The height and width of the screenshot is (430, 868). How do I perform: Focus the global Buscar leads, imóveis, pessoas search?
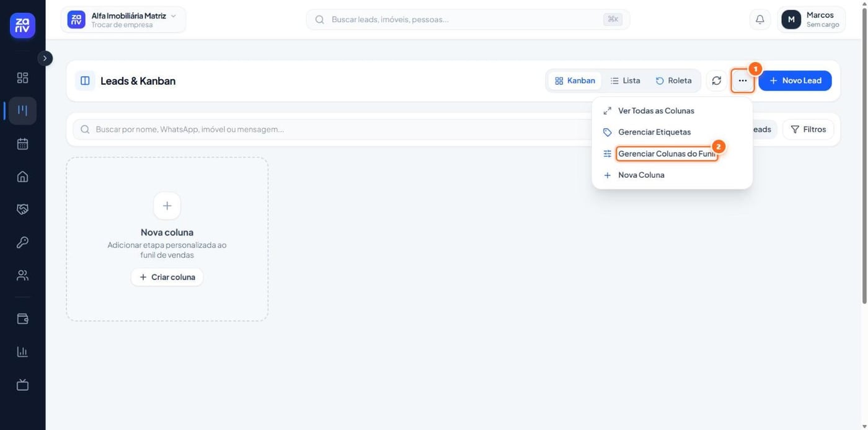468,19
